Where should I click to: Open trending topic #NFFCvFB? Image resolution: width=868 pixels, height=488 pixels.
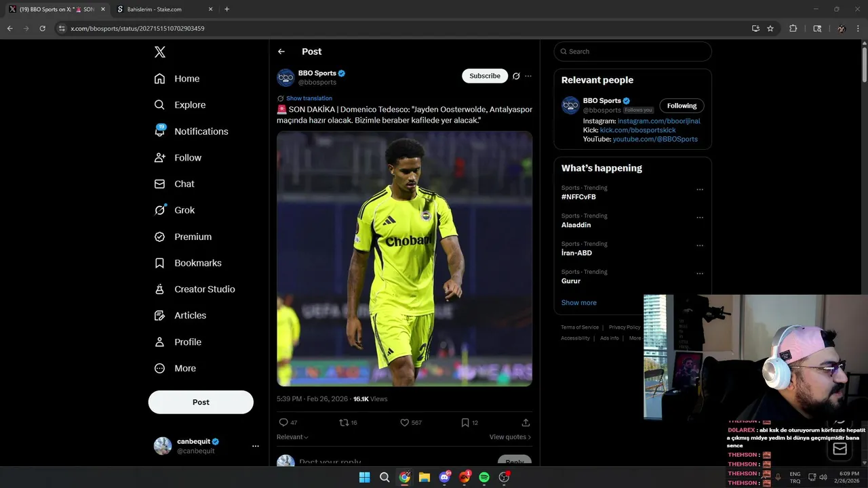pos(578,197)
